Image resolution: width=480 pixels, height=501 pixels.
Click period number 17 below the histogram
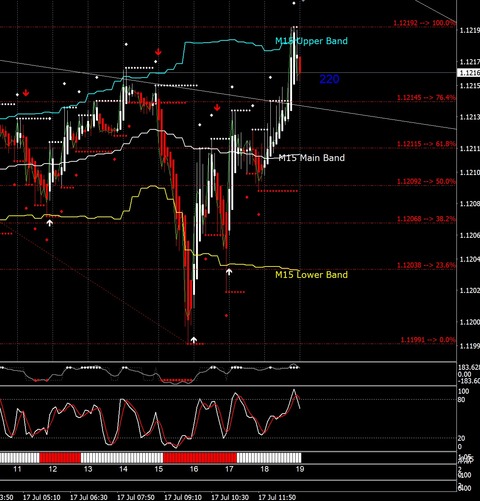[229, 469]
